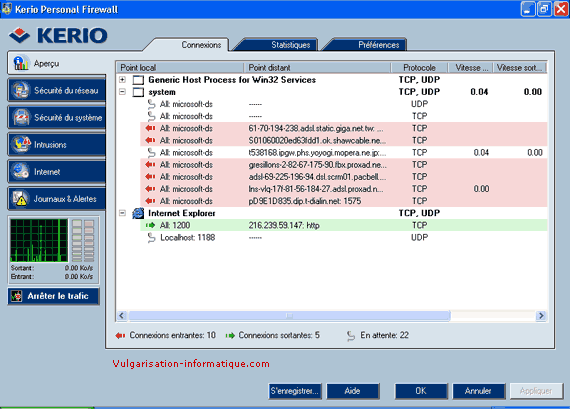Select the Localhost: 1188 row text
Image resolution: width=570 pixels, height=409 pixels.
[188, 238]
